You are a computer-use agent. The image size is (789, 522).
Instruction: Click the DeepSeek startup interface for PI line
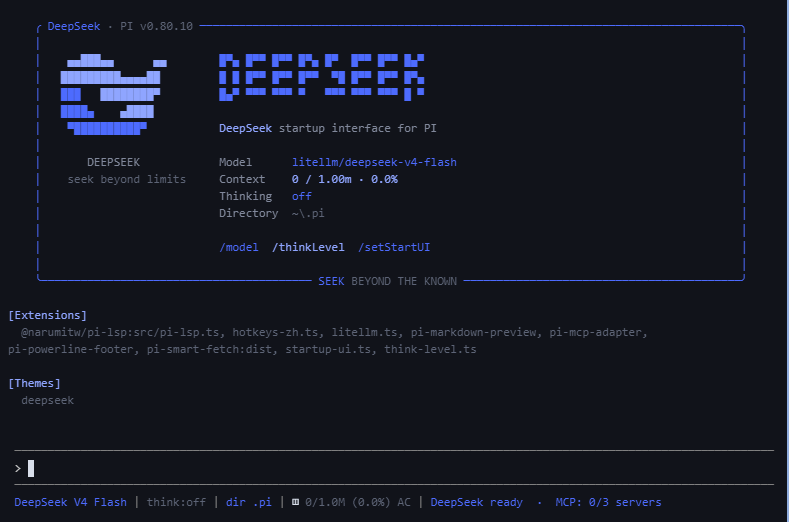point(328,128)
